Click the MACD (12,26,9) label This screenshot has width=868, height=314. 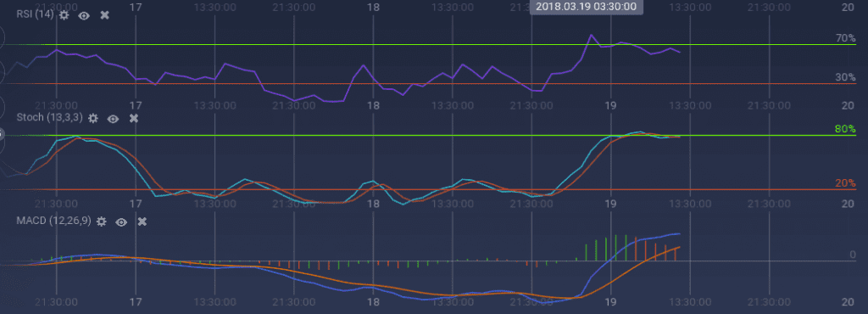[x=54, y=221]
